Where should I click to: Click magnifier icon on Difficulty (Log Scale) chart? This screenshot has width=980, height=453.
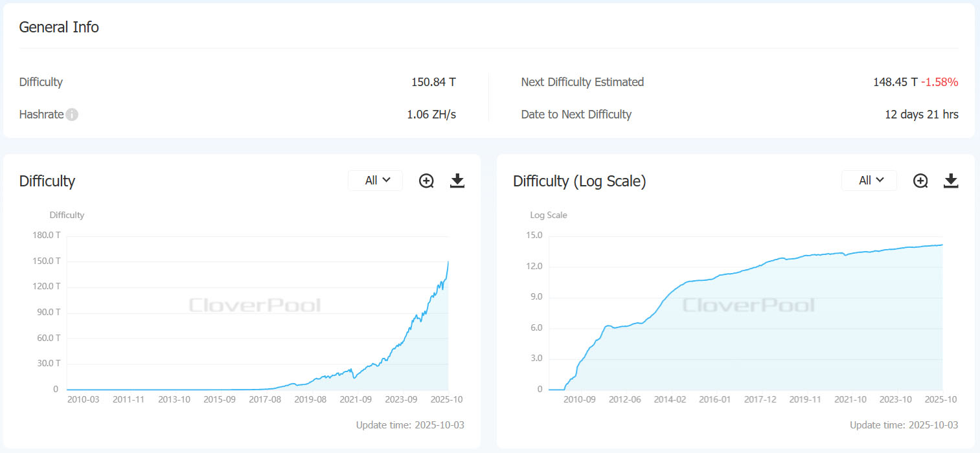pos(920,181)
